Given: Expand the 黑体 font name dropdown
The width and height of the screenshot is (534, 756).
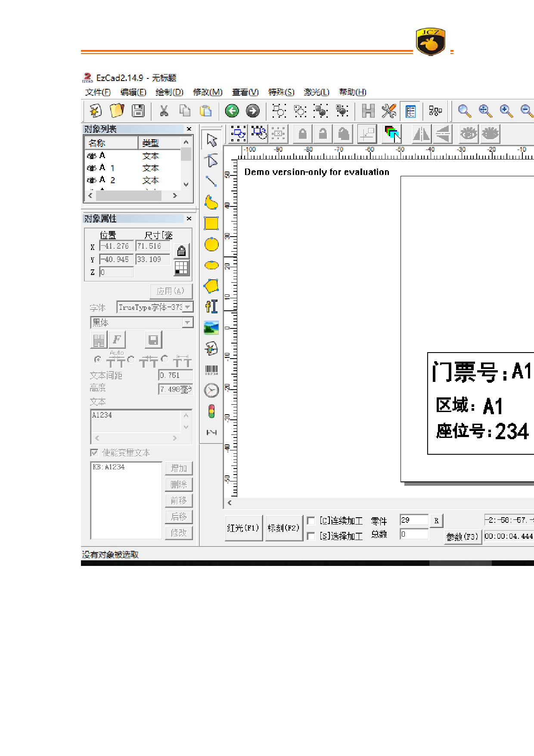Looking at the screenshot, I should point(187,322).
